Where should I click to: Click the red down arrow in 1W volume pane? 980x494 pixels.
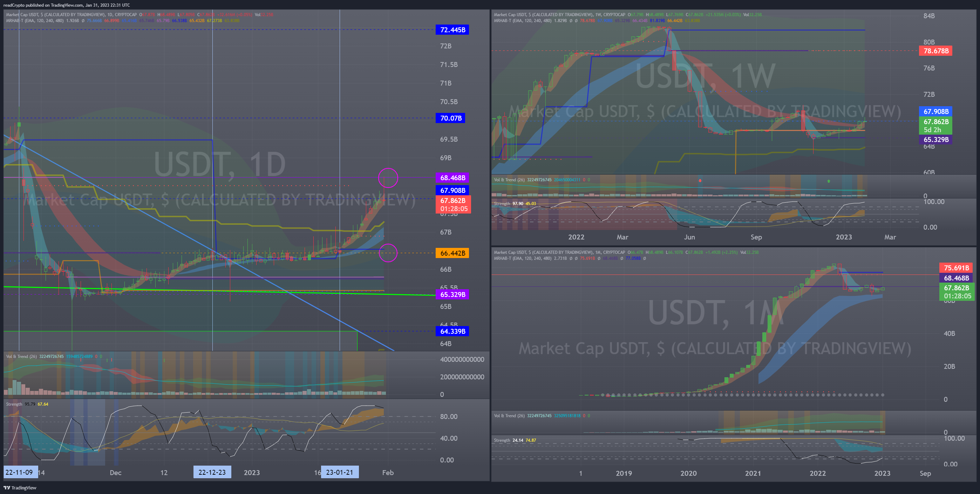(x=700, y=181)
